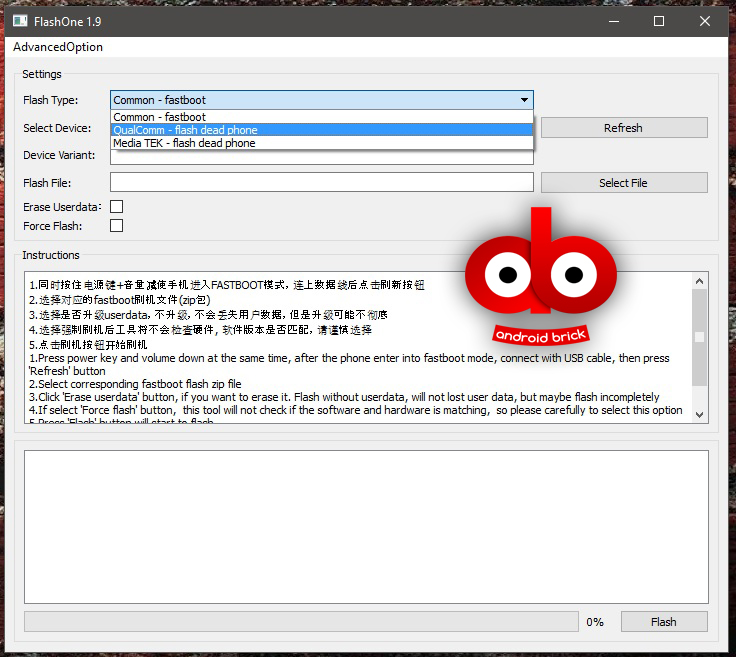Open the AdvancedOption menu
Viewport: 736px width, 657px height.
tap(58, 47)
